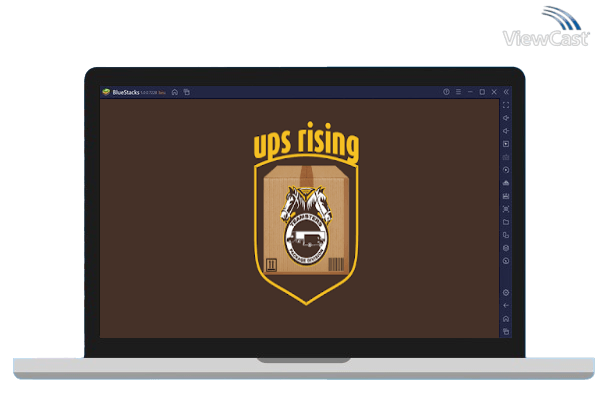Viewport: 602px width, 414px height.
Task: Open the help question-mark icon
Action: coord(446,92)
